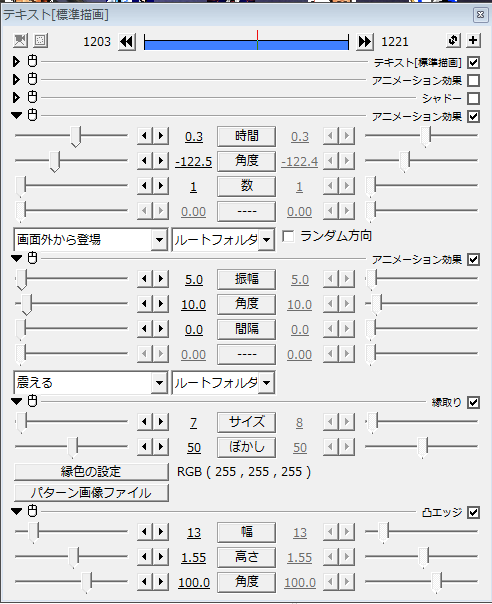The width and height of the screenshot is (492, 604).
Task: Click the 高さ parameter button
Action: [246, 557]
